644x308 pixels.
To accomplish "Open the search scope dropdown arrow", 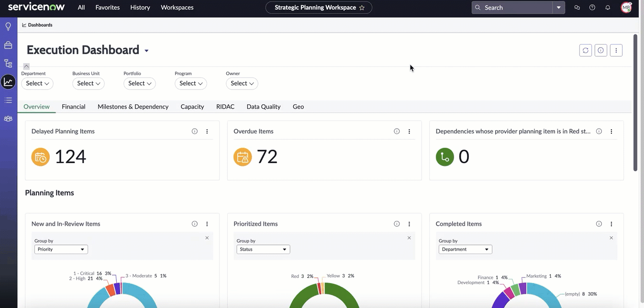I will (x=559, y=8).
